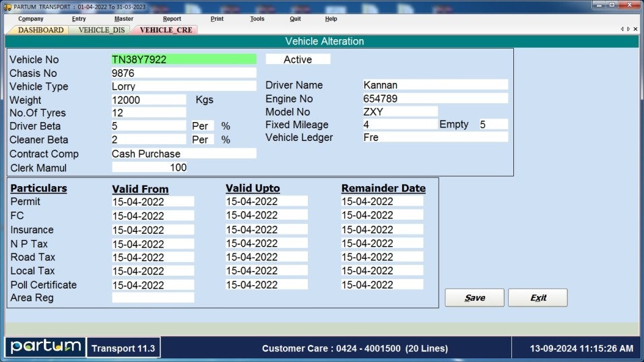
Task: Open the Entry menu
Action: [x=79, y=18]
